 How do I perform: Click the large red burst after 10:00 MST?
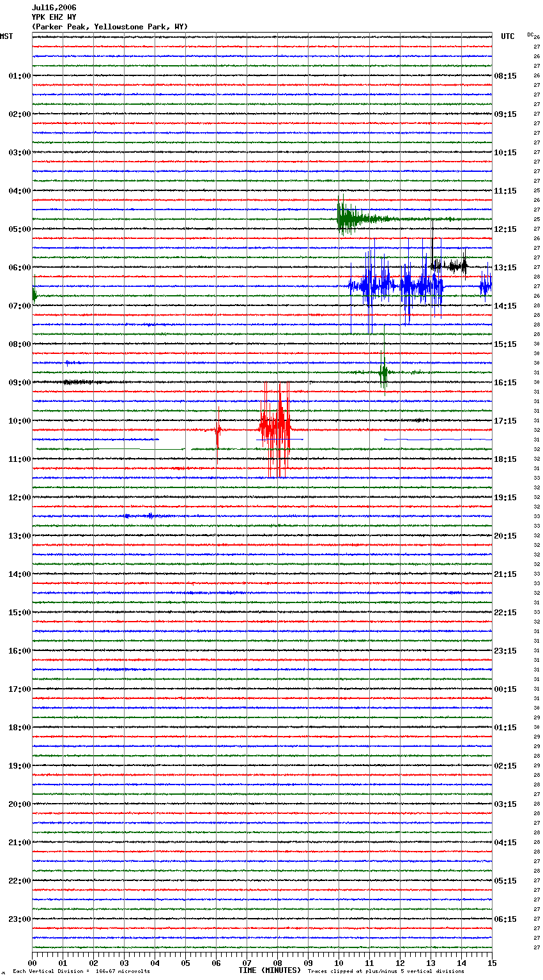pyautogui.click(x=275, y=430)
